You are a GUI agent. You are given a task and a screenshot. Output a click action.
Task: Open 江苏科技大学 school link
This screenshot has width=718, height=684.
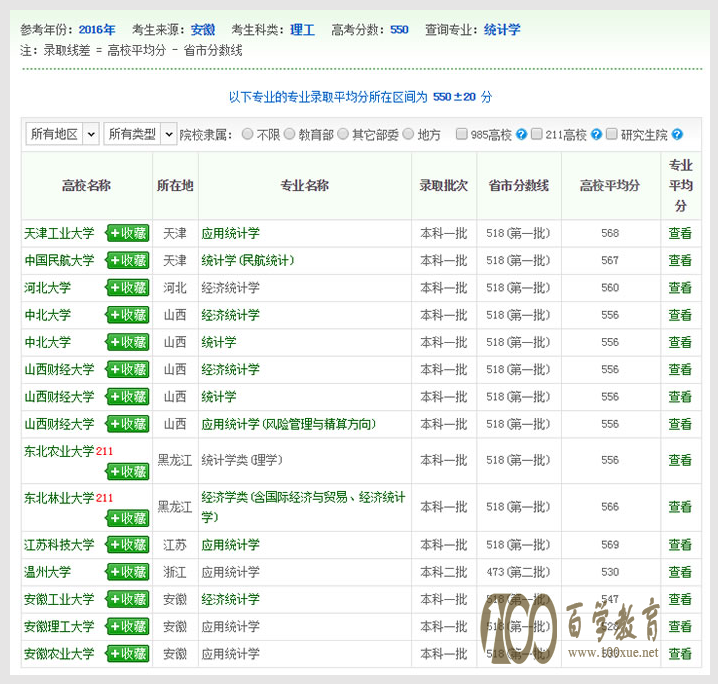pos(59,544)
